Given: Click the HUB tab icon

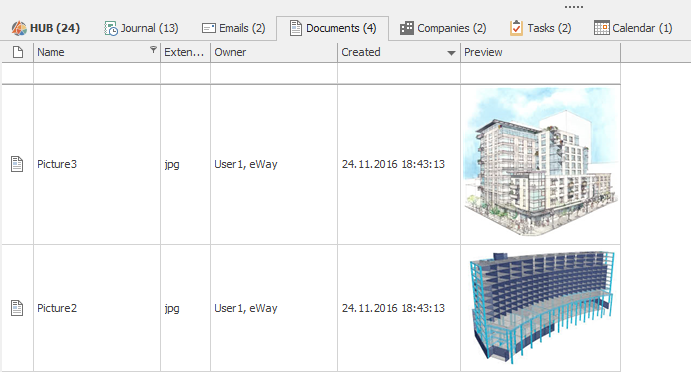Looking at the screenshot, I should [19, 28].
